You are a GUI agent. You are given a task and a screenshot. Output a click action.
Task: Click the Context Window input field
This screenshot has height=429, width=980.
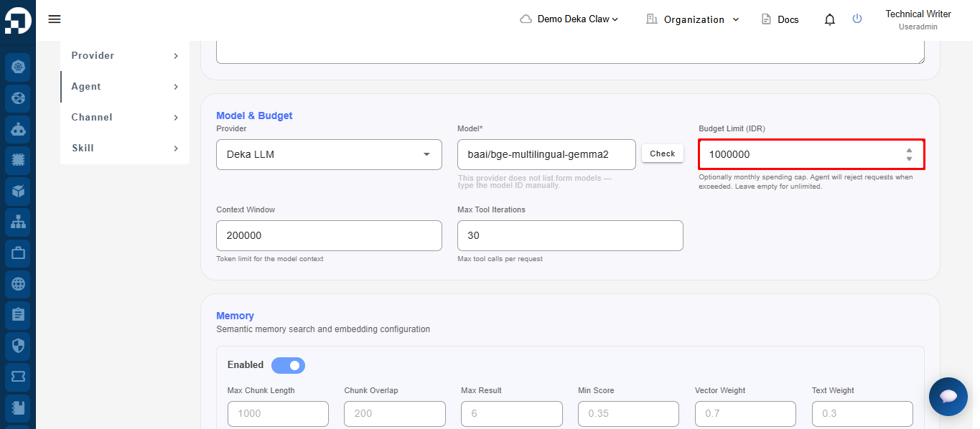[x=329, y=235]
